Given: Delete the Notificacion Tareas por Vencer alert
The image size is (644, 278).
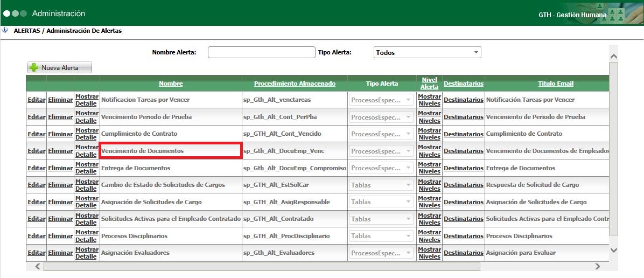Looking at the screenshot, I should point(60,100).
